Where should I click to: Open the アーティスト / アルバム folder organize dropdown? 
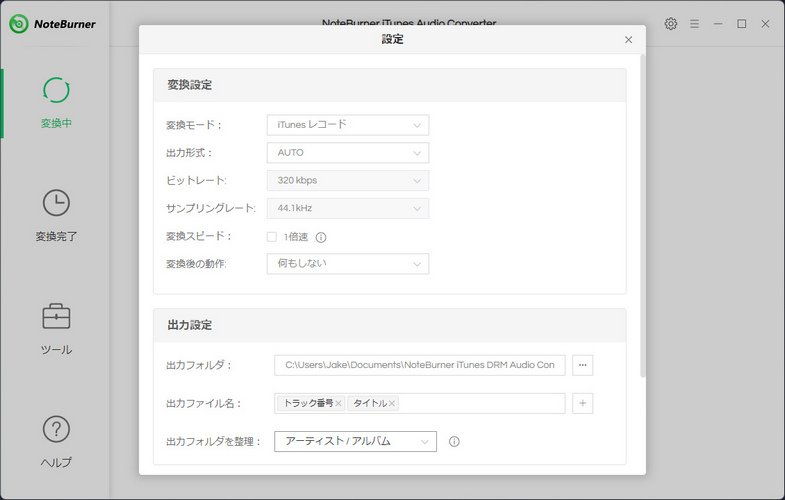(x=355, y=441)
